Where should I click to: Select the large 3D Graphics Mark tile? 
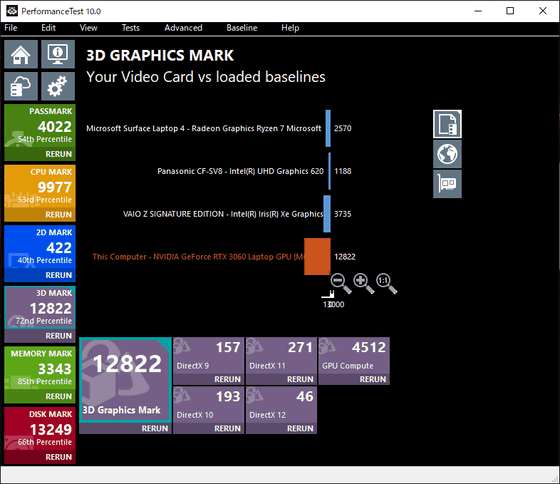point(125,380)
